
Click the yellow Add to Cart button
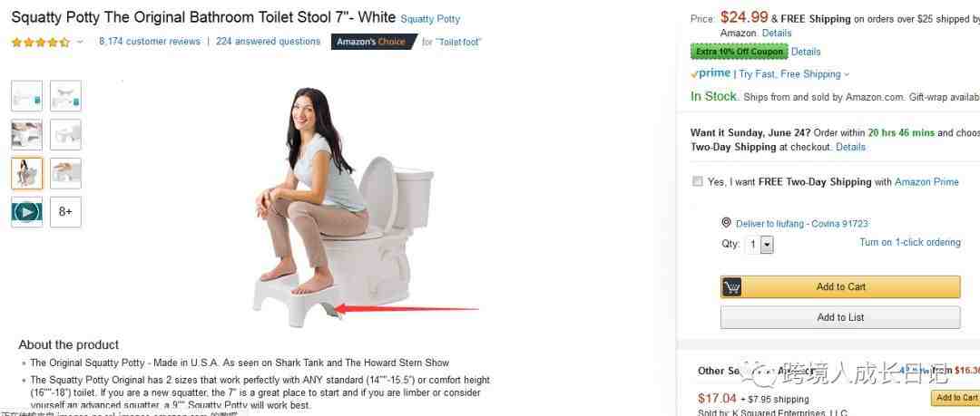tap(840, 286)
